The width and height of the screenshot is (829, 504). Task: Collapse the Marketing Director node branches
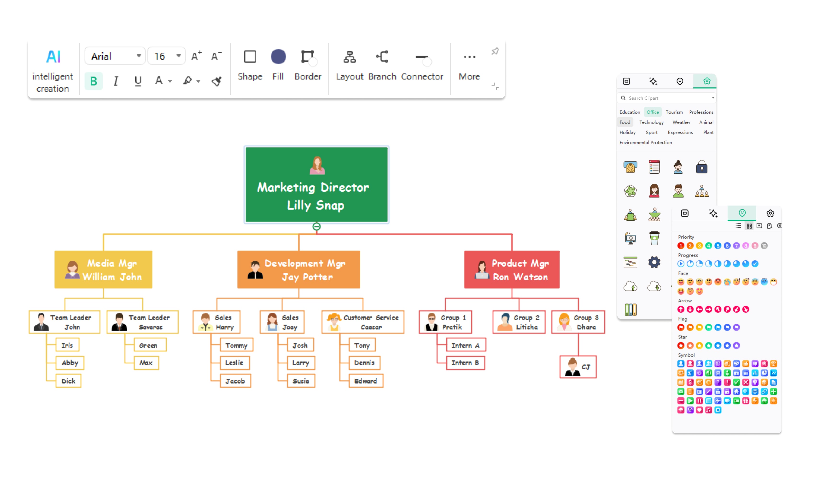pyautogui.click(x=316, y=227)
